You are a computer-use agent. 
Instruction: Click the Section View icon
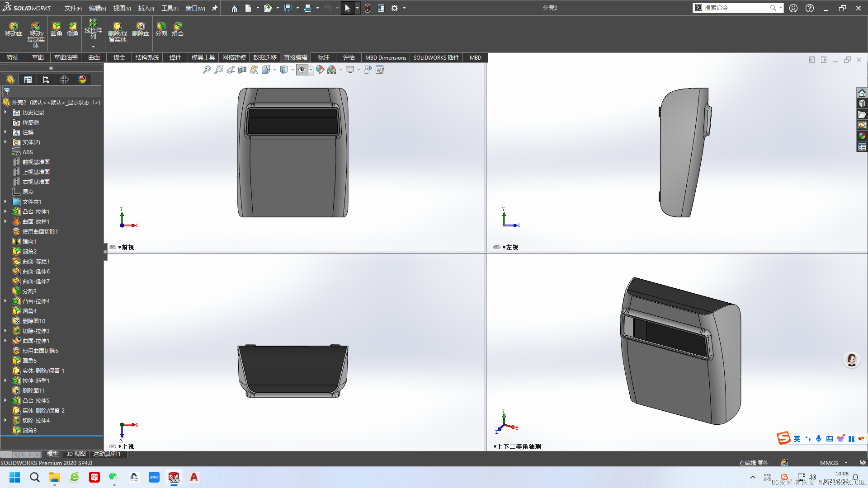(x=242, y=70)
